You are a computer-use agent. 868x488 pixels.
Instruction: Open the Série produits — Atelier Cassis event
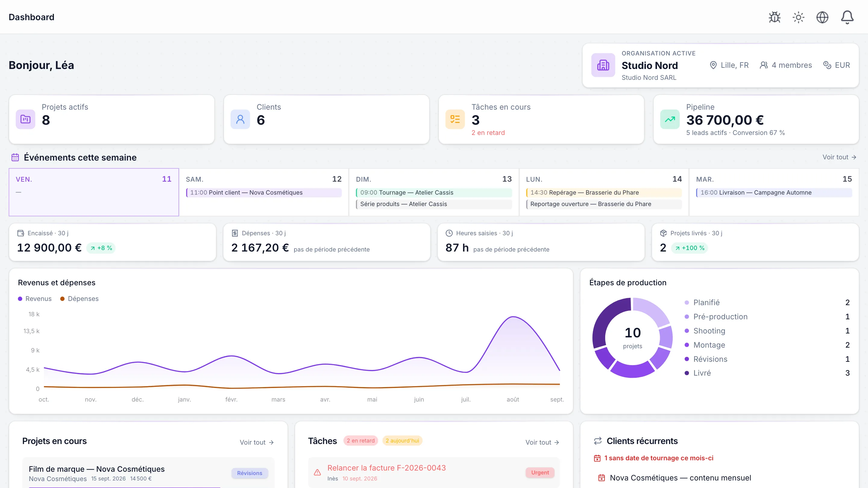click(434, 204)
